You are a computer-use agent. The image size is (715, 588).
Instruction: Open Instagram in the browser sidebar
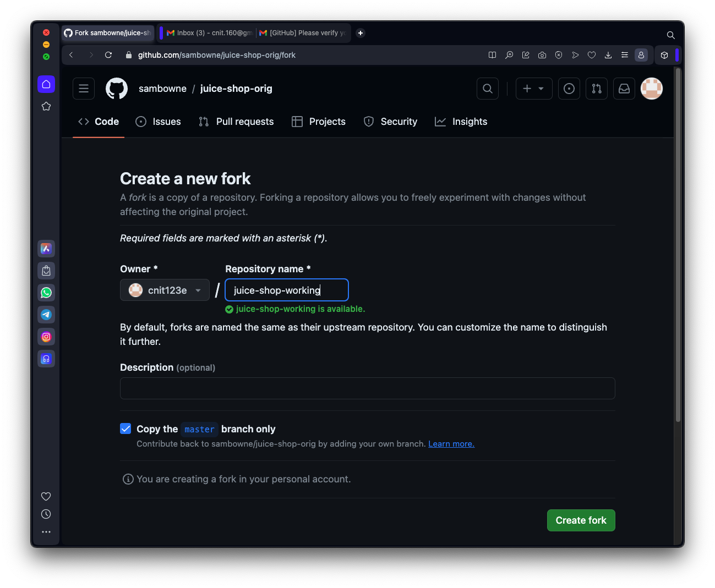click(x=46, y=337)
